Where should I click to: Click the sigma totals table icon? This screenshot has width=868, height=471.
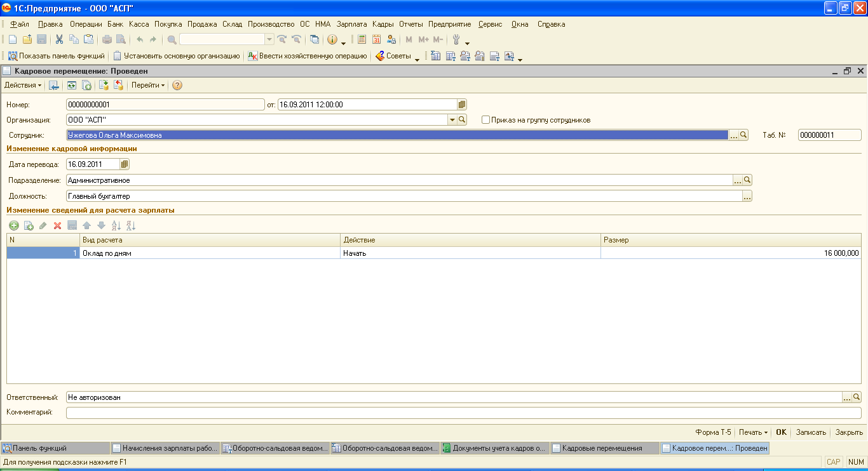coord(436,56)
